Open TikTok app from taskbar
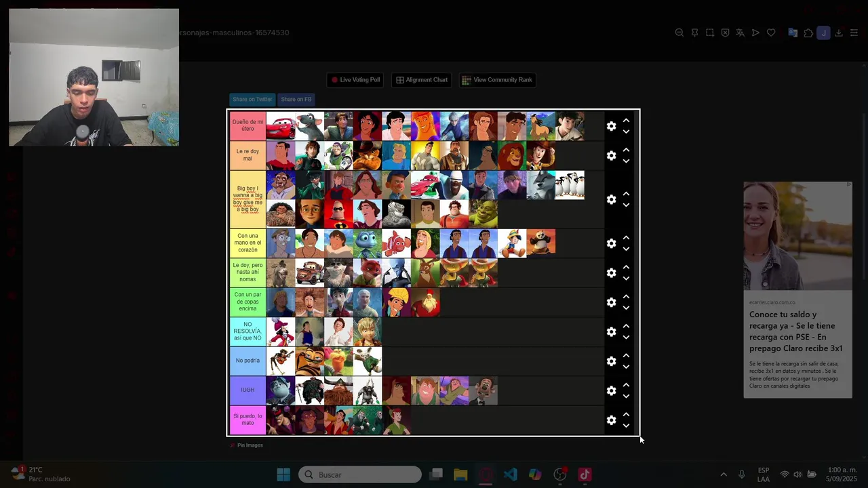This screenshot has height=488, width=868. [585, 474]
